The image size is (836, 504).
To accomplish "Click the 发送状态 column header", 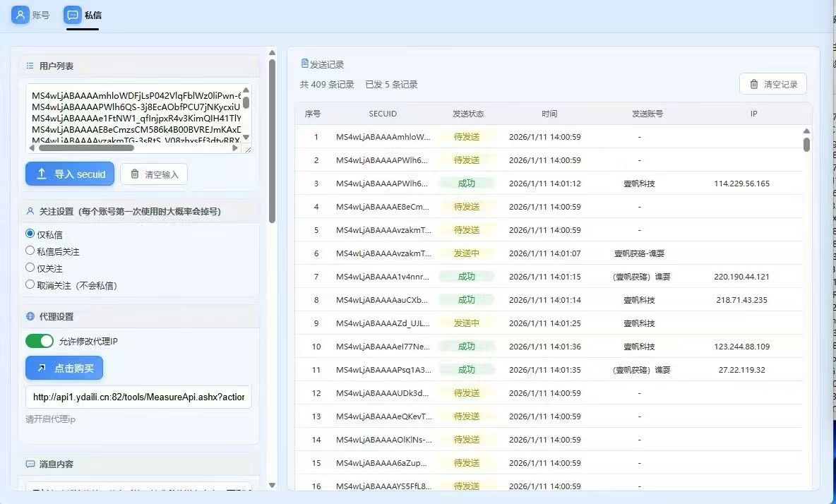I will click(x=467, y=114).
